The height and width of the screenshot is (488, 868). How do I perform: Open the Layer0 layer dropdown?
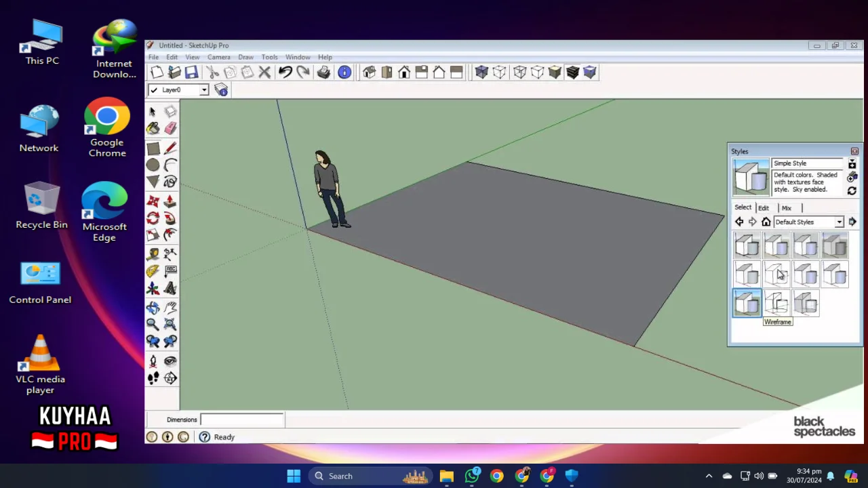(x=203, y=90)
